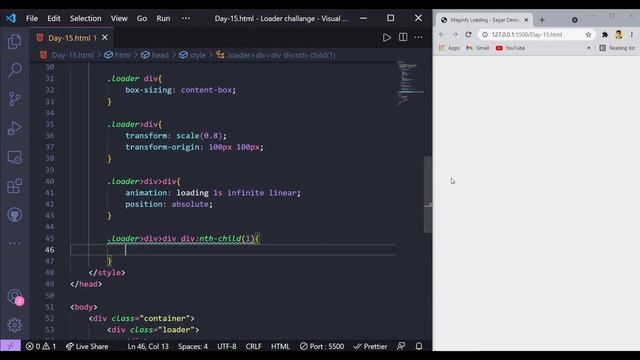Select language mode HTML in status bar
The image size is (640, 360).
coord(280,346)
